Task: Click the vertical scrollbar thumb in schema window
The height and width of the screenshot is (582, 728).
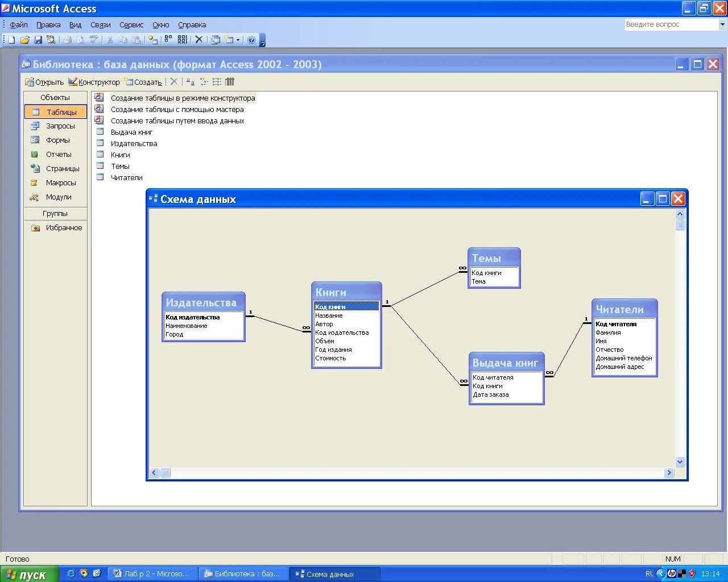Action: [680, 225]
